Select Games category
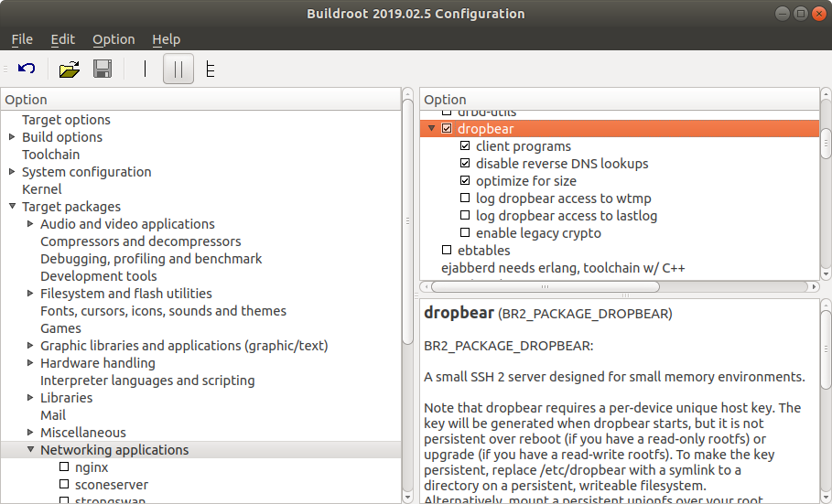832x504 pixels. (x=61, y=328)
